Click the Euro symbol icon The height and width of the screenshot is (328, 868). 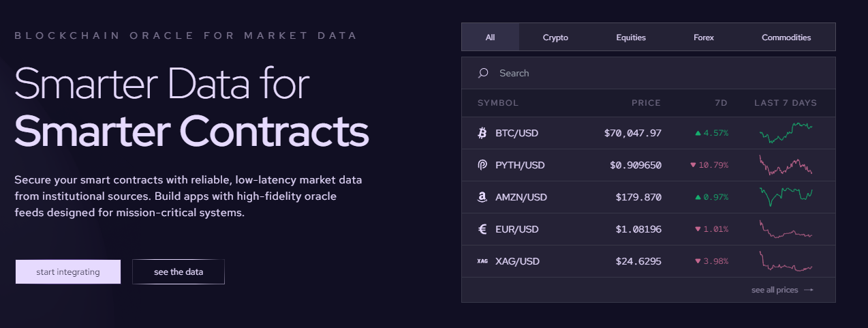coord(482,229)
